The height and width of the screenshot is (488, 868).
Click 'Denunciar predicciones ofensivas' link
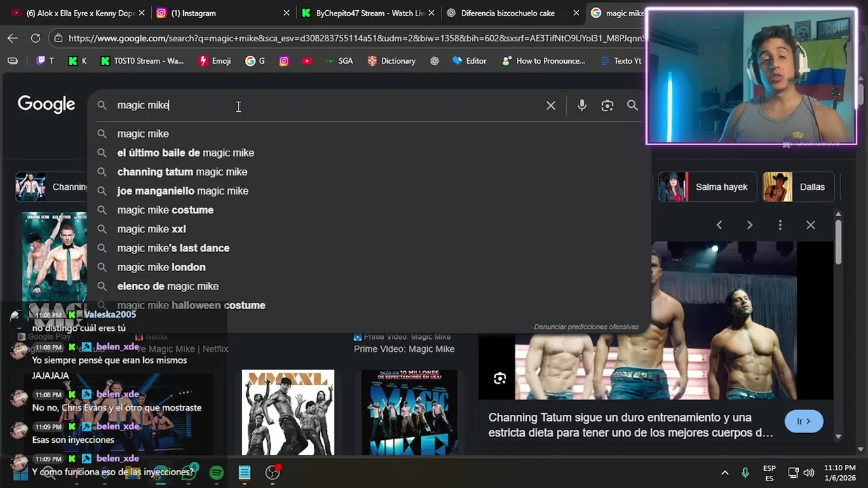586,327
